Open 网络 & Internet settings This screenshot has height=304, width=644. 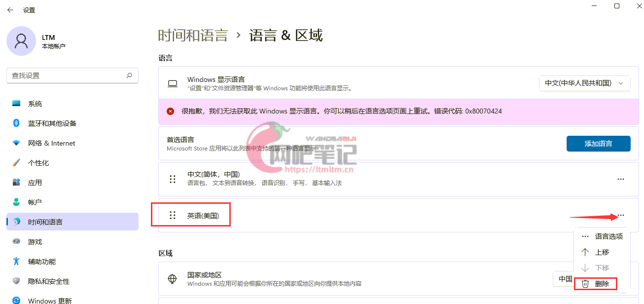pyautogui.click(x=72, y=143)
